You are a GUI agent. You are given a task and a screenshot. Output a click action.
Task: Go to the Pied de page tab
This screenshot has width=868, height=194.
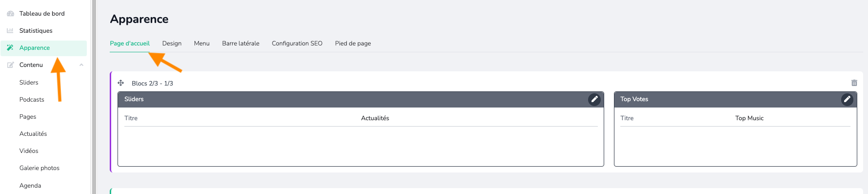pyautogui.click(x=353, y=43)
